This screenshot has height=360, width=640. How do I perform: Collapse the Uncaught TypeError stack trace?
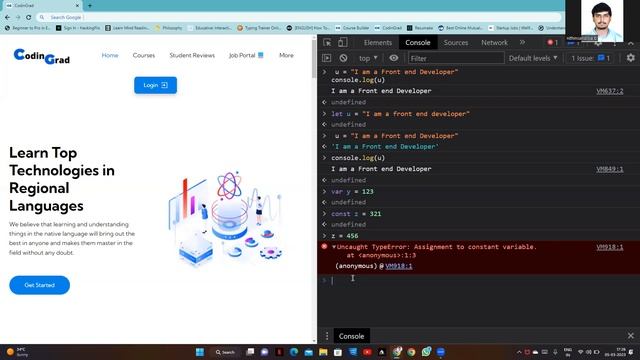(334, 247)
